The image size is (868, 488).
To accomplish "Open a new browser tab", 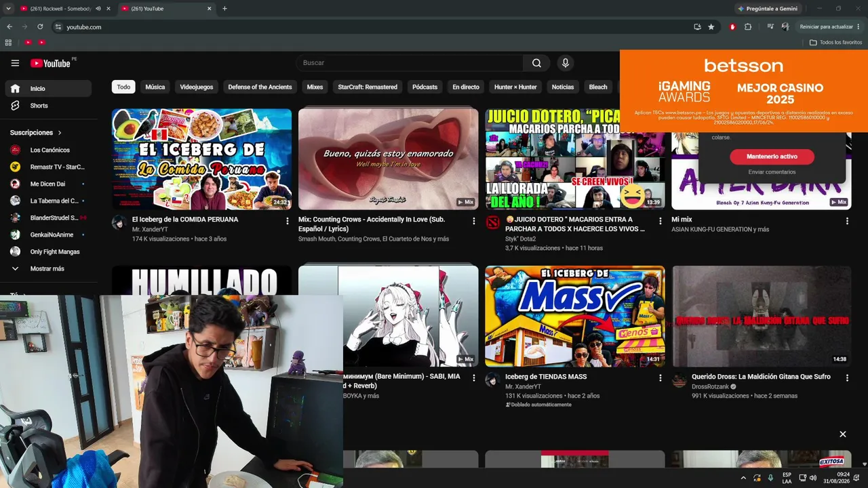I will pos(224,9).
